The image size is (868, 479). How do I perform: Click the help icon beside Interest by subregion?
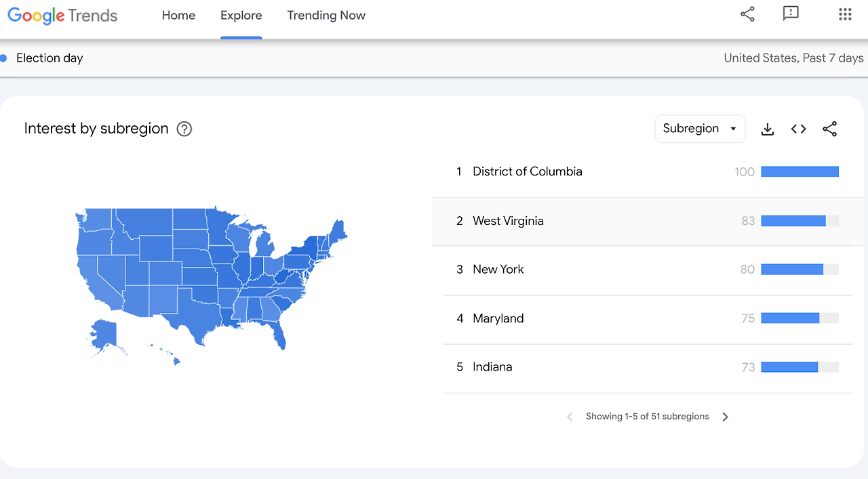(184, 129)
